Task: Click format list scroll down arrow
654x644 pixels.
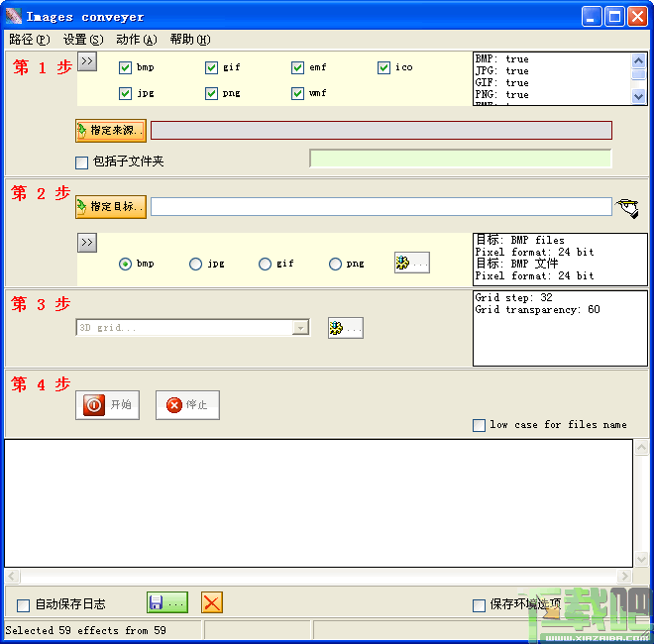Action: click(x=638, y=97)
